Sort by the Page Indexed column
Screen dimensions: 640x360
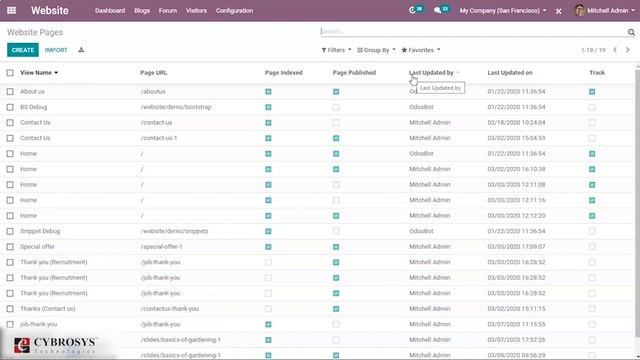pos(284,73)
